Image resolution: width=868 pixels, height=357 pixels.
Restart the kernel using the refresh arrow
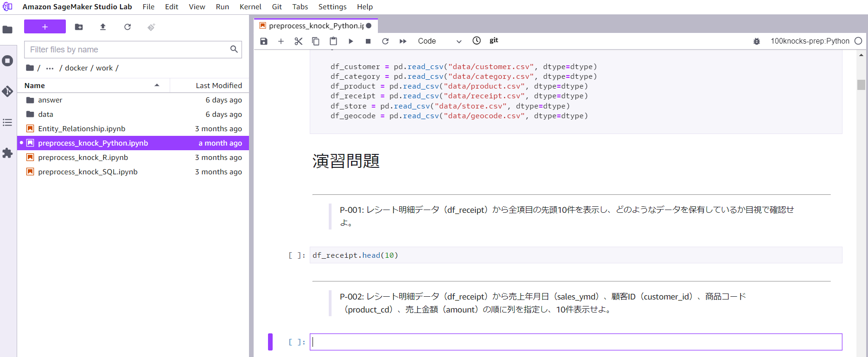pos(385,41)
